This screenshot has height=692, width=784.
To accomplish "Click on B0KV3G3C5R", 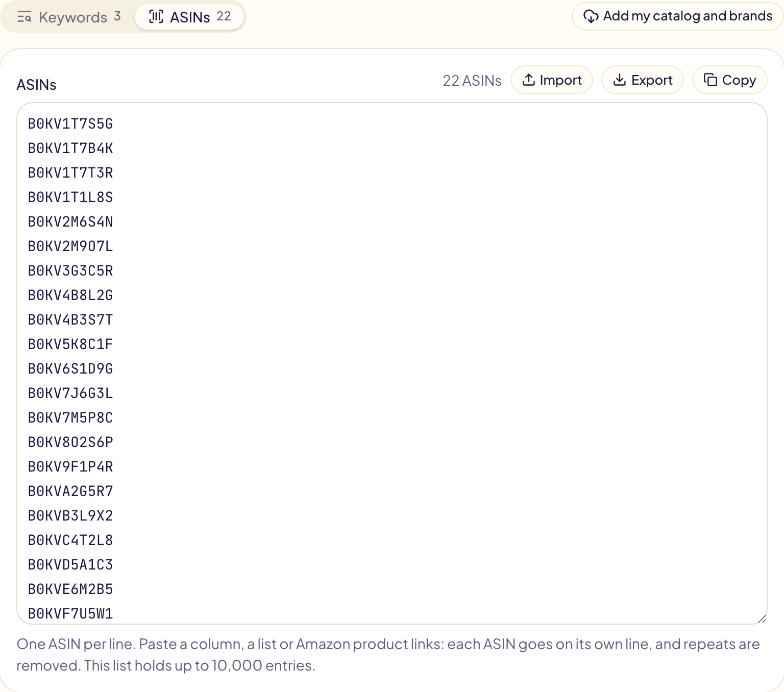I will click(70, 271).
